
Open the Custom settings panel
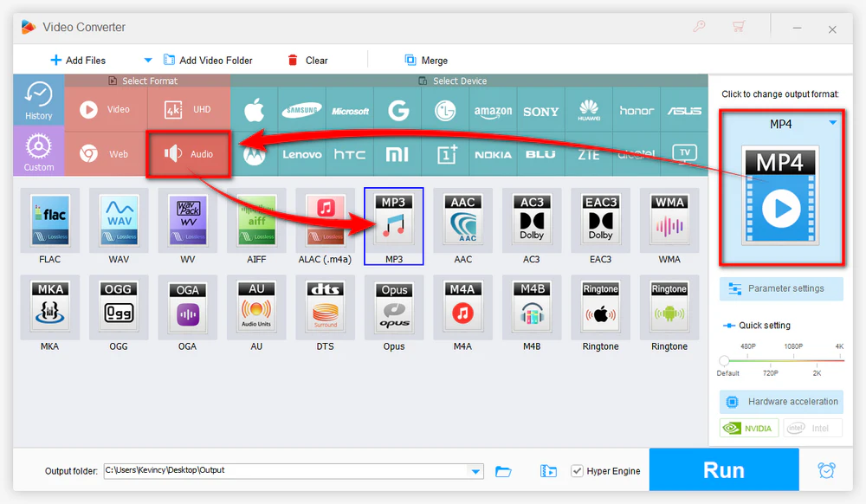[38, 151]
